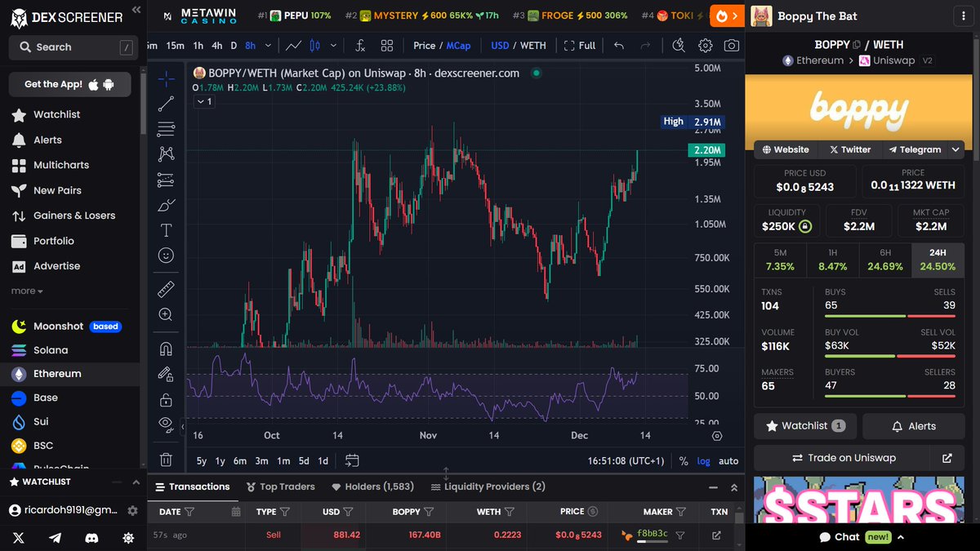The image size is (980, 551).
Task: Open the date picker calendar in DATE column
Action: (x=236, y=512)
